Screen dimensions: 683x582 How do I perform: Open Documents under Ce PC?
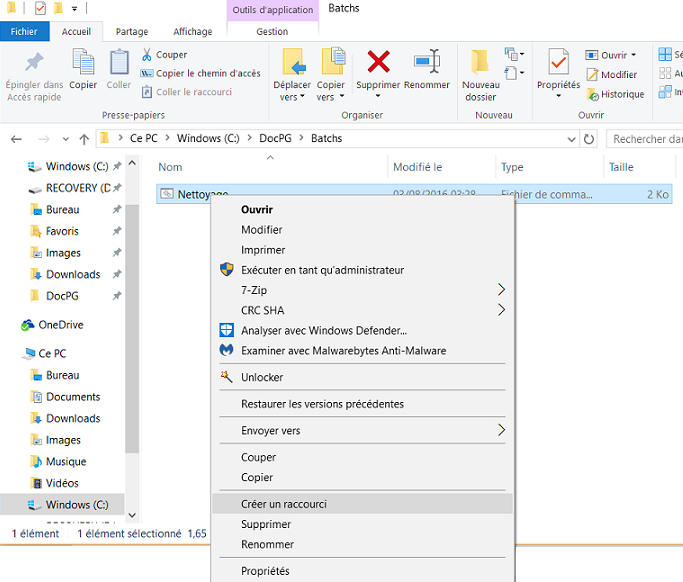[x=73, y=396]
